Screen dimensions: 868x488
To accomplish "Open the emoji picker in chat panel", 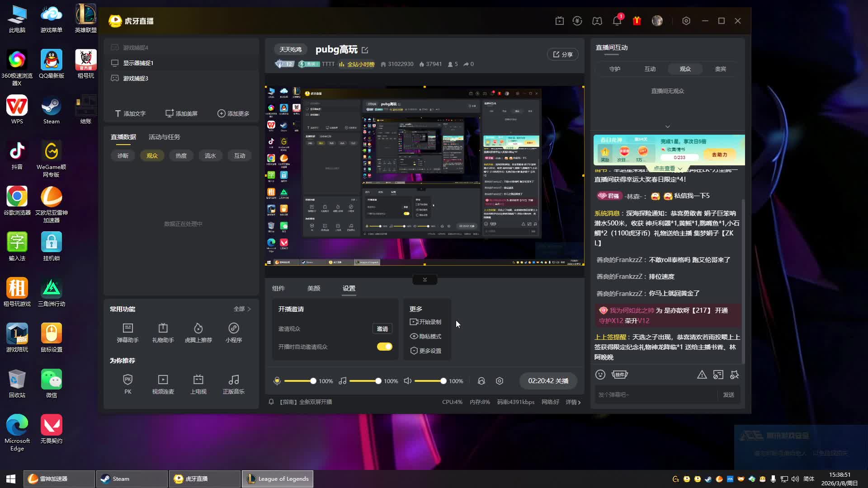I will coord(600,375).
